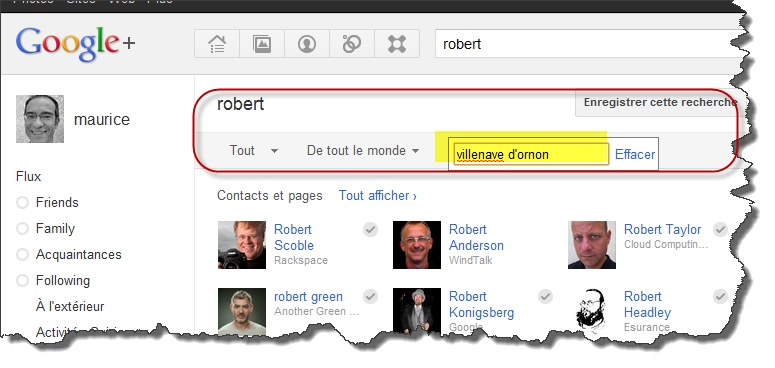Image resolution: width=775 pixels, height=368 pixels.
Task: Click the verified check next to Robert Headley
Action: click(x=721, y=296)
